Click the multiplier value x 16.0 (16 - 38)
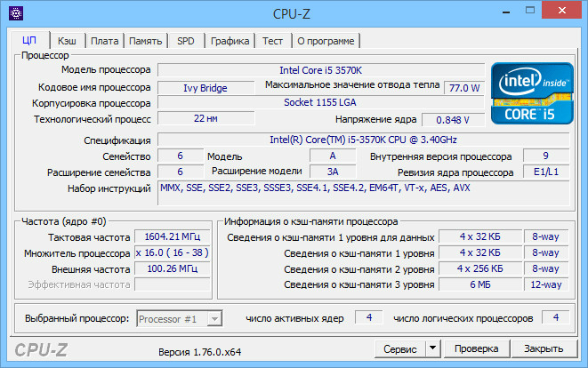Screen dimensions: 588x368 coord(173,252)
